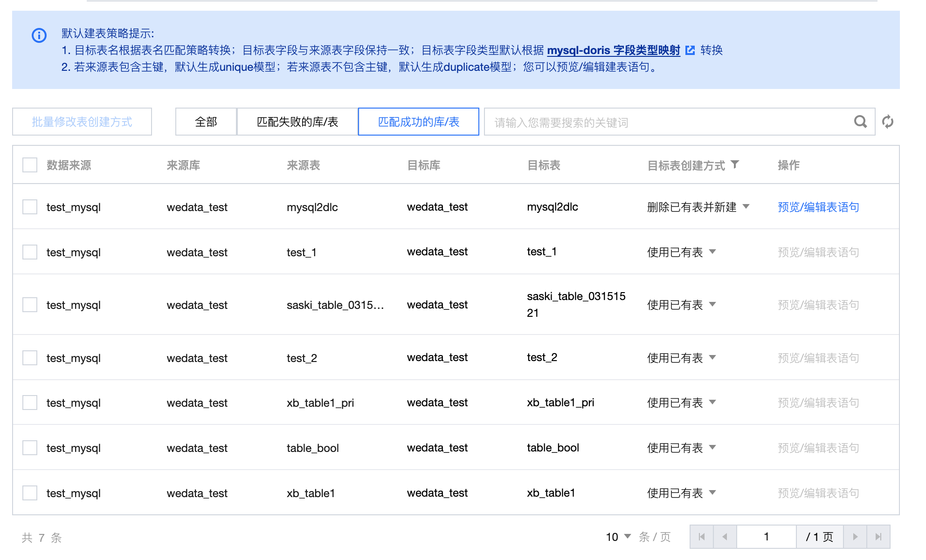Image resolution: width=926 pixels, height=560 pixels.
Task: Go to first page arrow icon
Action: coord(702,537)
